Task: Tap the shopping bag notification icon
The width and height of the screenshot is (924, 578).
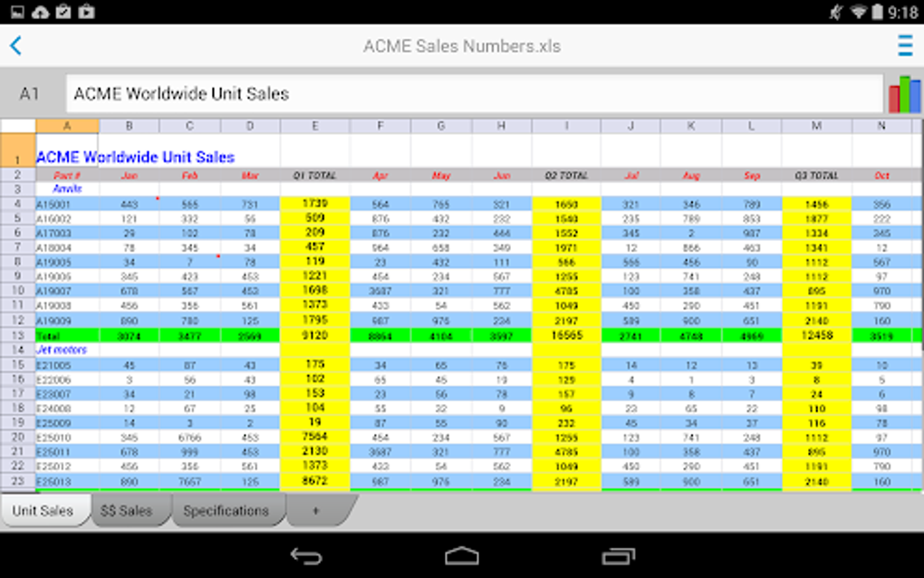Action: pyautogui.click(x=87, y=12)
